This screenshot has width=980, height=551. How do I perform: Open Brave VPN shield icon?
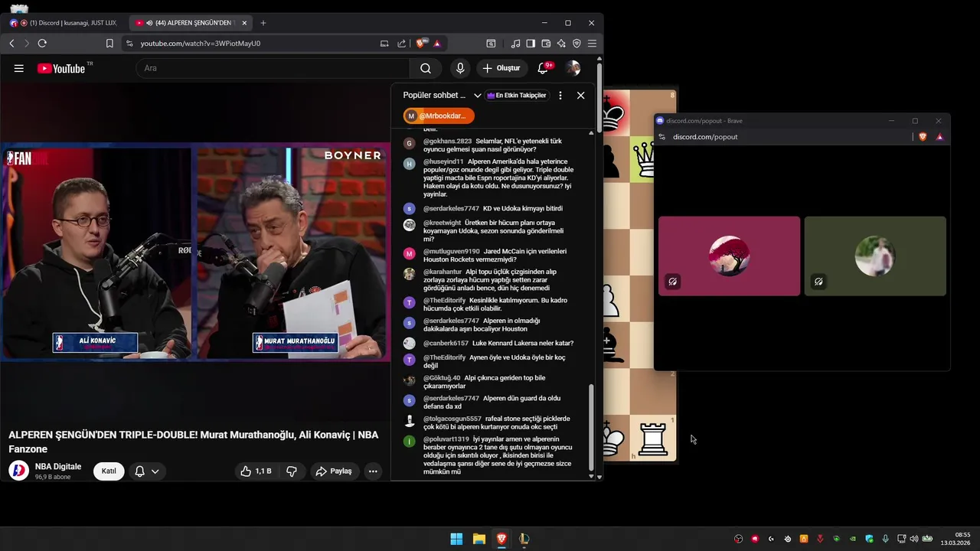point(577,44)
